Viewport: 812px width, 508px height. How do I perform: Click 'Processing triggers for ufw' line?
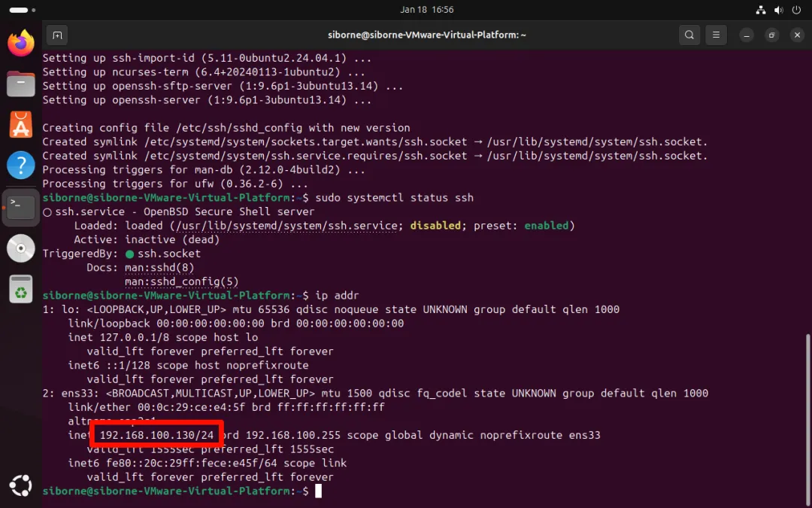tap(175, 184)
